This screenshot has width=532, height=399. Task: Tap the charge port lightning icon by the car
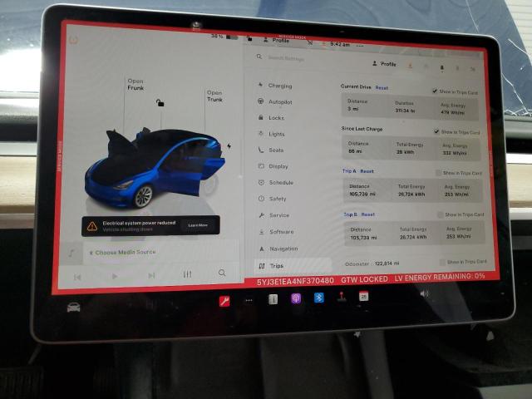point(229,146)
